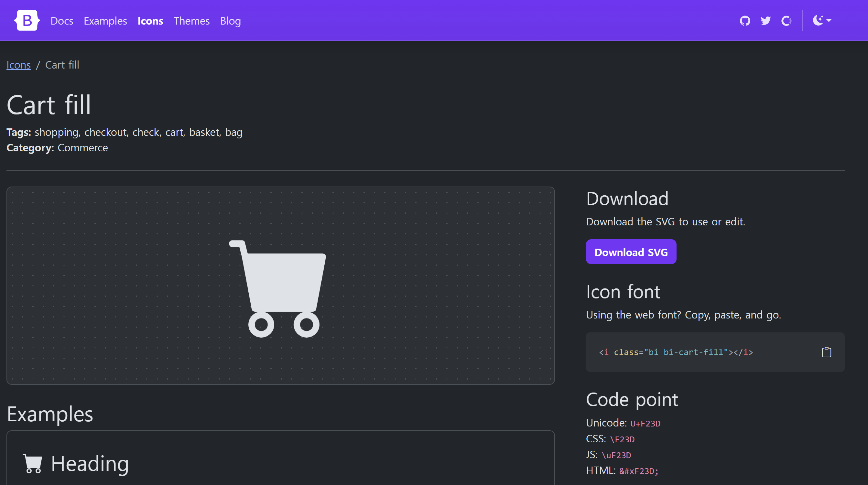Visit the Blog nav link
Screen dimensions: 868x485
[230, 21]
